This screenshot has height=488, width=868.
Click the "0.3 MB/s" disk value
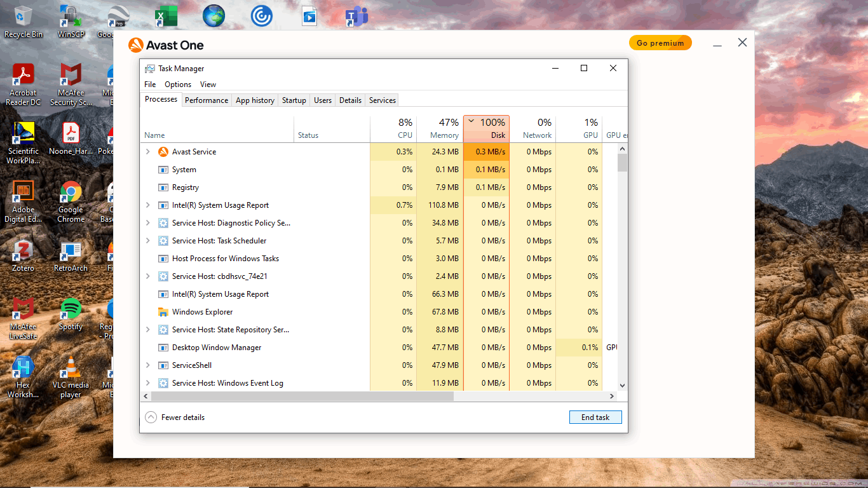[491, 152]
